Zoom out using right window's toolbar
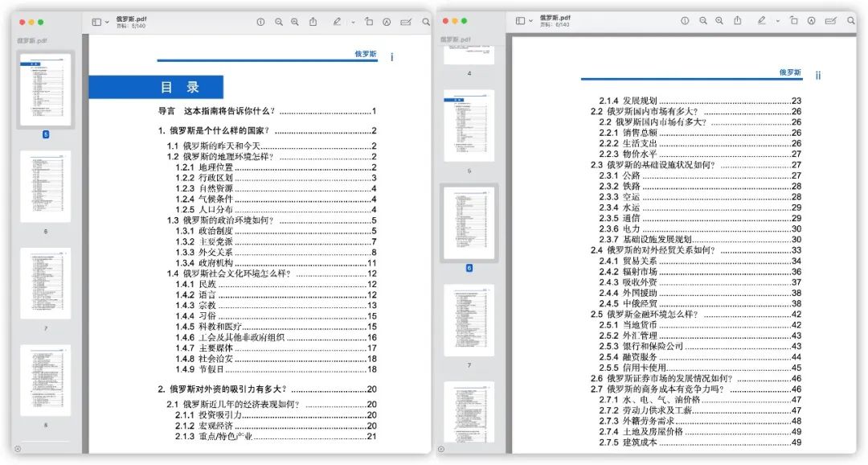The image size is (868, 465). pos(703,20)
